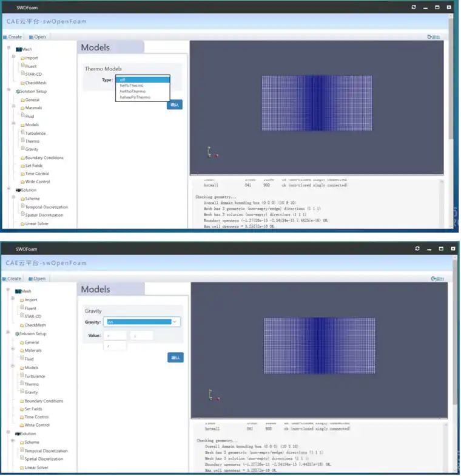The image size is (461, 476).
Task: Click the Gravity z value input field
Action: [115, 346]
